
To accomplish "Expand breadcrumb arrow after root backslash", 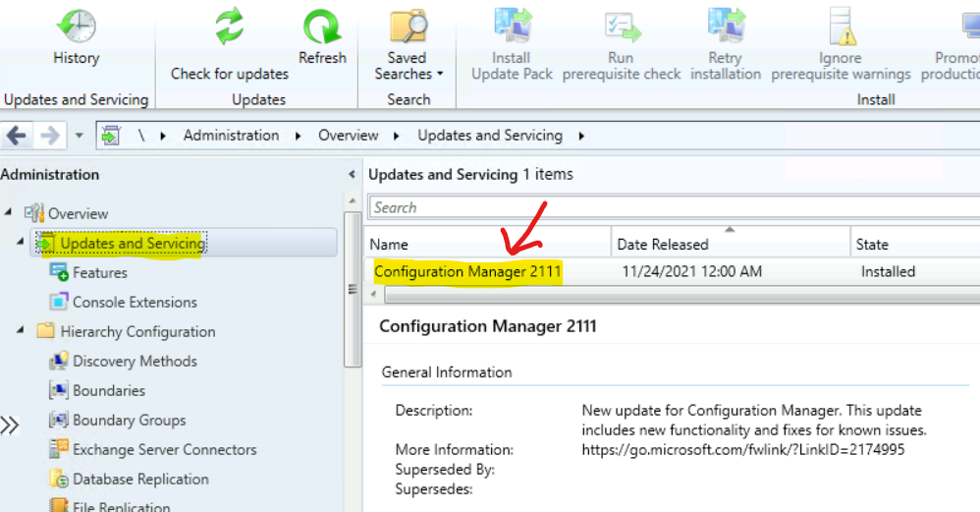I will pos(163,136).
